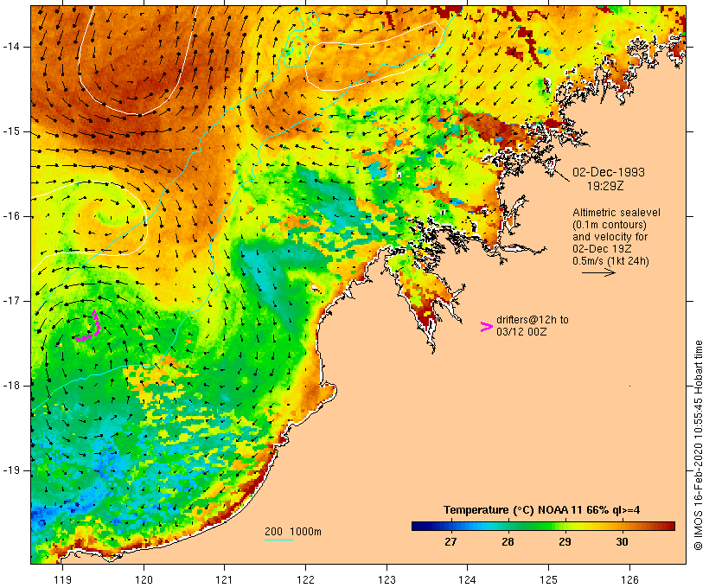Click the temperature color bar
Image resolution: width=709 pixels, height=588 pixels.
[543, 526]
